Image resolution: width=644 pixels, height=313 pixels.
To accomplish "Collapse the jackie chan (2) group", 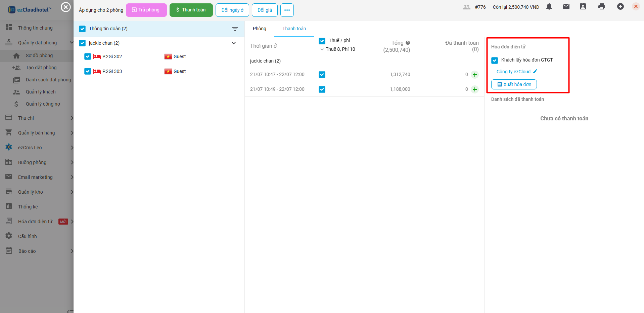I will tap(234, 43).
